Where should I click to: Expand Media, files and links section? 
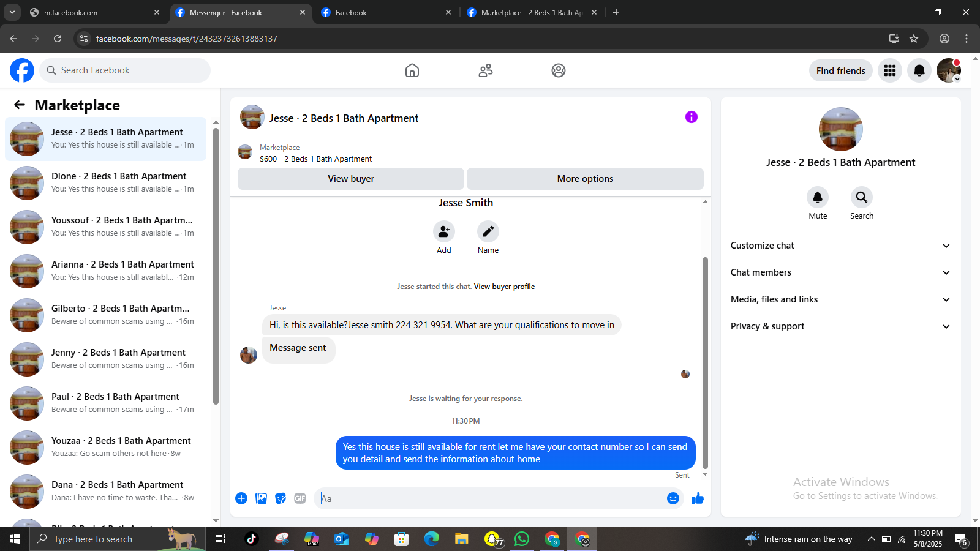click(840, 299)
